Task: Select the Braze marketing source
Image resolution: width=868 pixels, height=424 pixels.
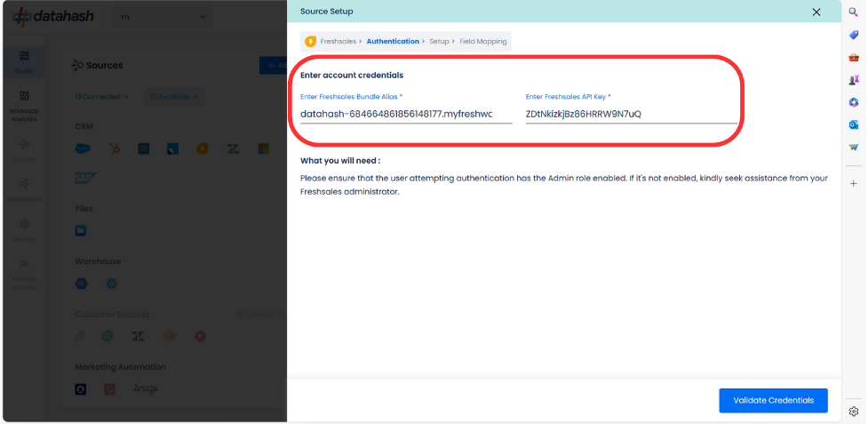Action: point(146,388)
